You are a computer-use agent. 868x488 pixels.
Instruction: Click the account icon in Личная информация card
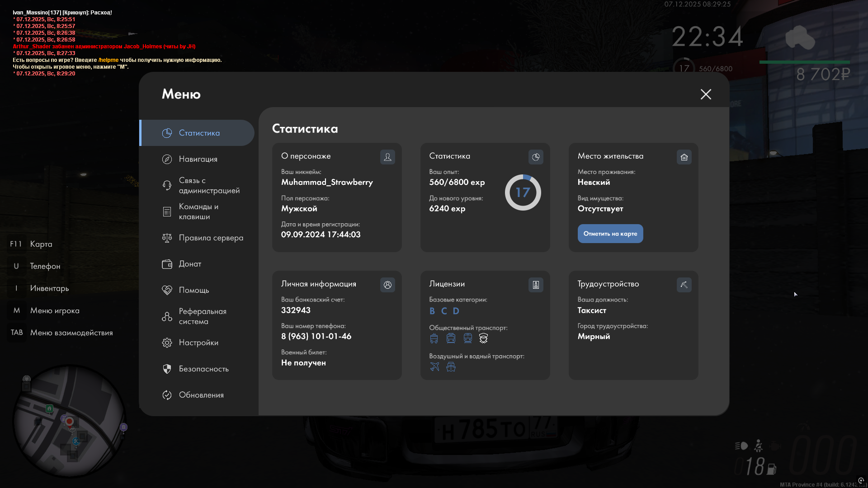(387, 285)
